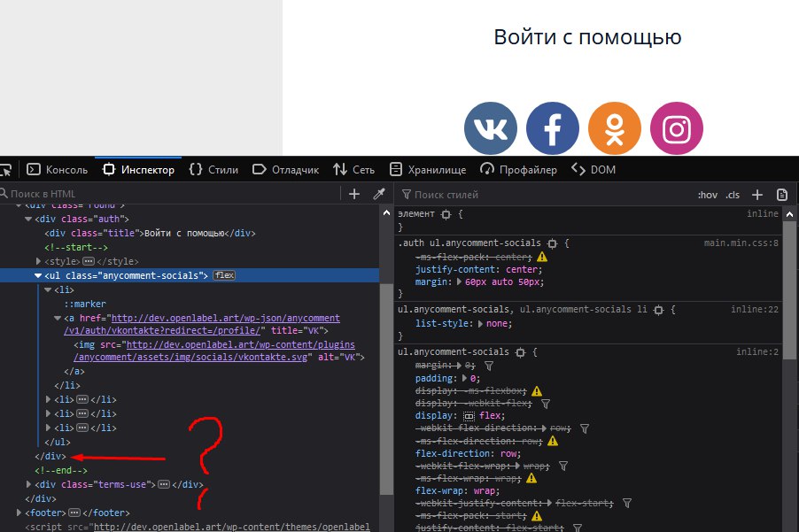Highlight elements for ul.anycomment-socials li selector
Screen dimensions: 799x532
pyautogui.click(x=658, y=310)
